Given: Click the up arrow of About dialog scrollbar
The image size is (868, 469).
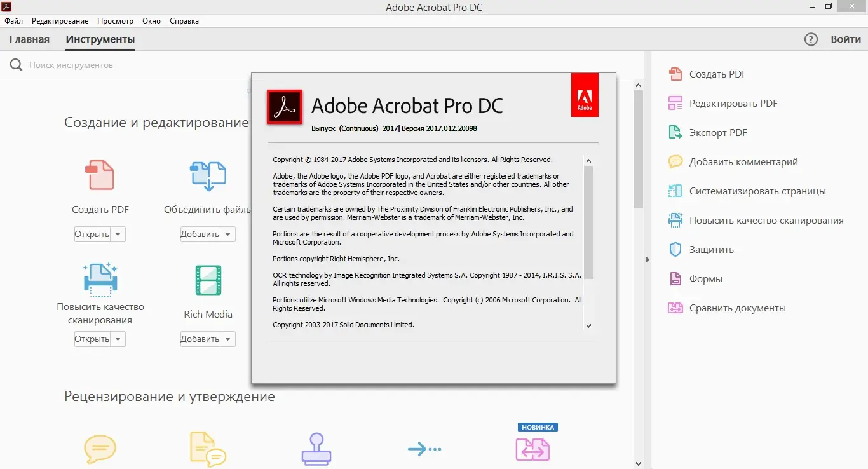Looking at the screenshot, I should click(x=588, y=161).
